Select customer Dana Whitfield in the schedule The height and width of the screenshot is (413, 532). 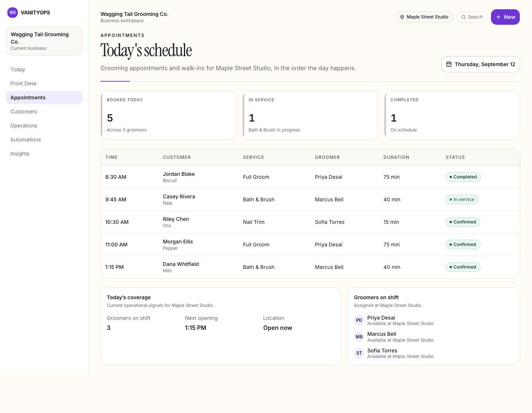pyautogui.click(x=181, y=264)
